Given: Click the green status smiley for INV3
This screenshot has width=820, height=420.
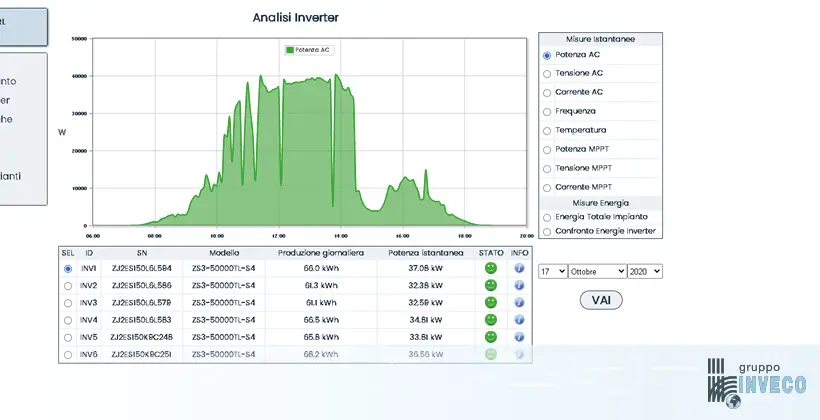Looking at the screenshot, I should (491, 302).
